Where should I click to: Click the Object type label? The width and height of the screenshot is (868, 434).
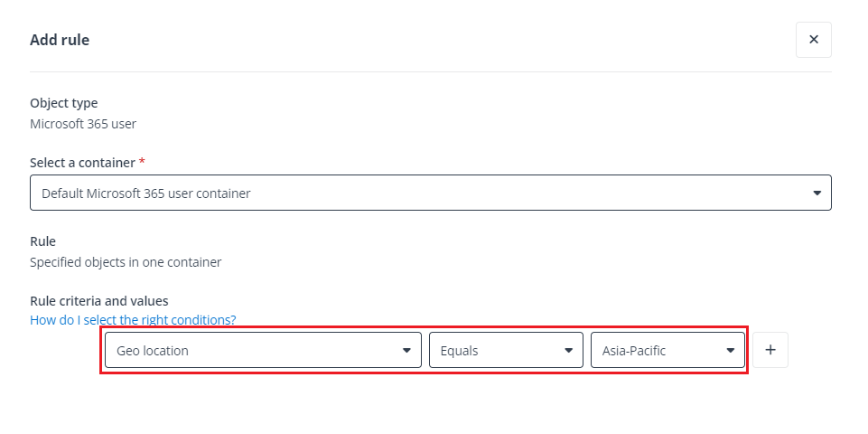[x=63, y=103]
